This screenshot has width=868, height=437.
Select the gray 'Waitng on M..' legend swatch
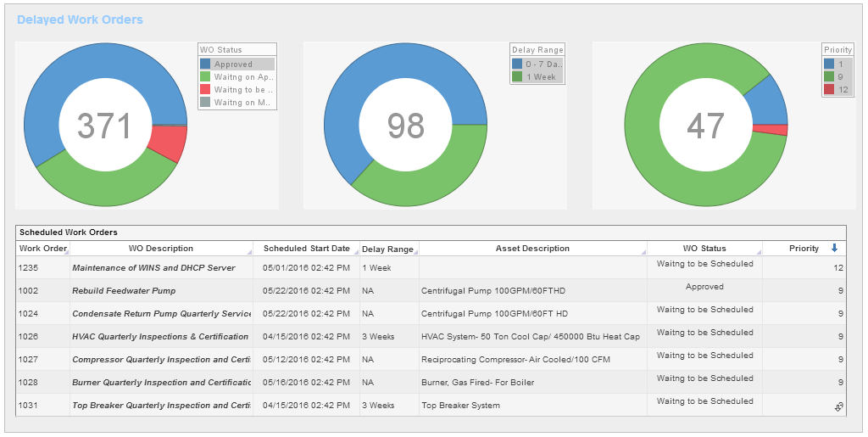coord(205,103)
